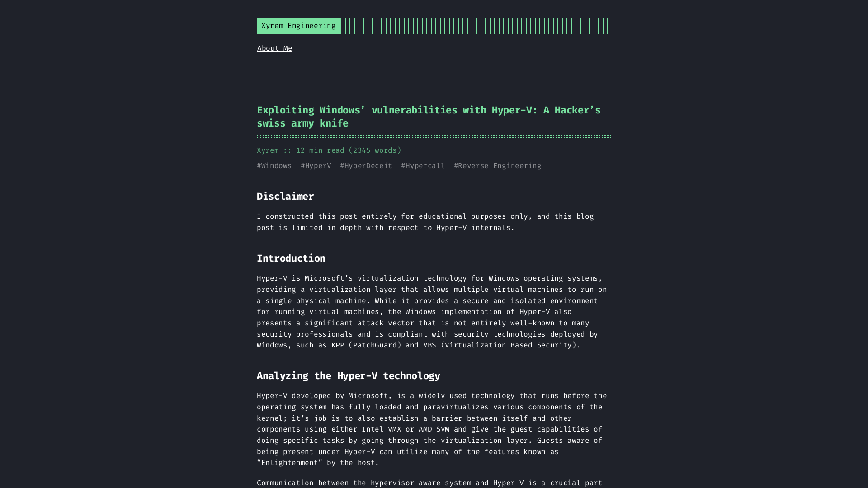Click the #Windows tag icon
The width and height of the screenshot is (868, 488).
pyautogui.click(x=274, y=166)
